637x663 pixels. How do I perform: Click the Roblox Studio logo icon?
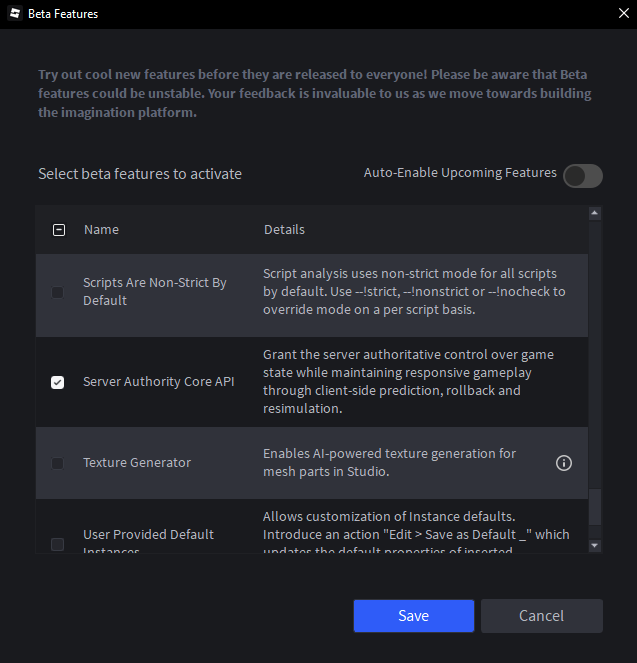15,14
